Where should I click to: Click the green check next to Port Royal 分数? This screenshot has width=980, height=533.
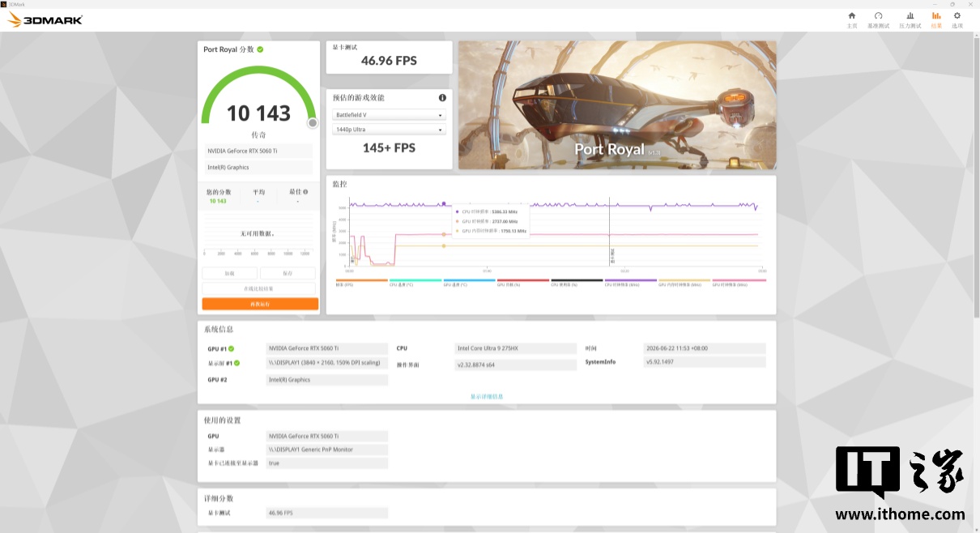(260, 49)
